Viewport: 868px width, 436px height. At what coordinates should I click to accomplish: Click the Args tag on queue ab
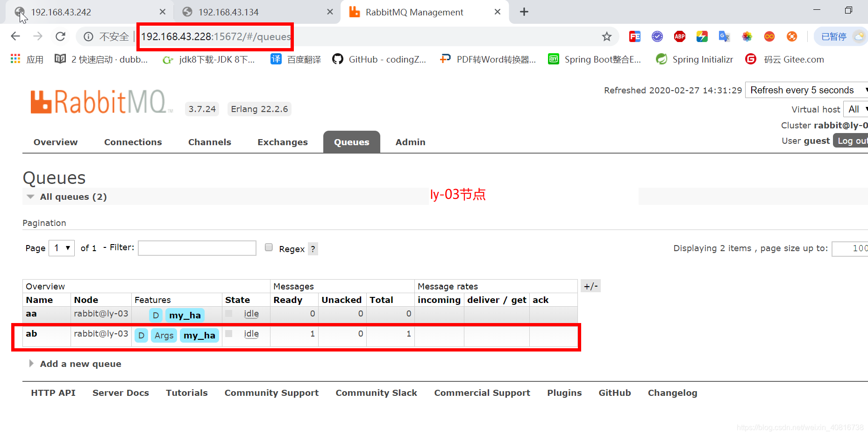164,335
